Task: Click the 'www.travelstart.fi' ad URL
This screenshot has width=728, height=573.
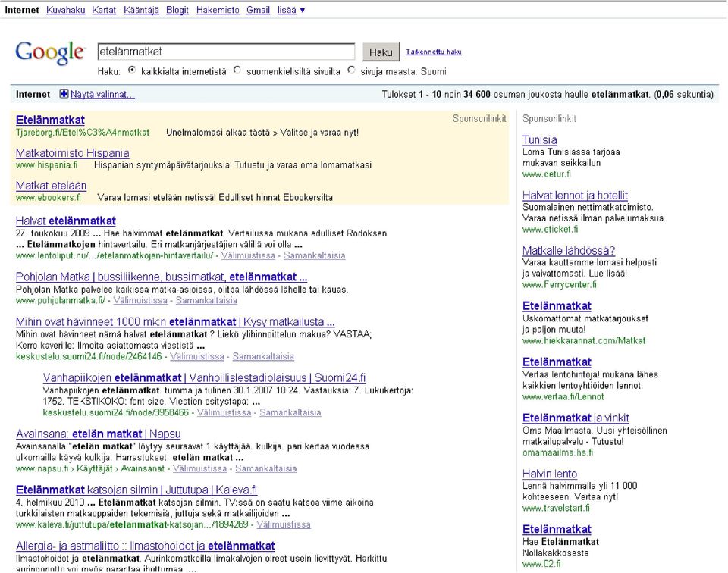Action: (x=556, y=508)
